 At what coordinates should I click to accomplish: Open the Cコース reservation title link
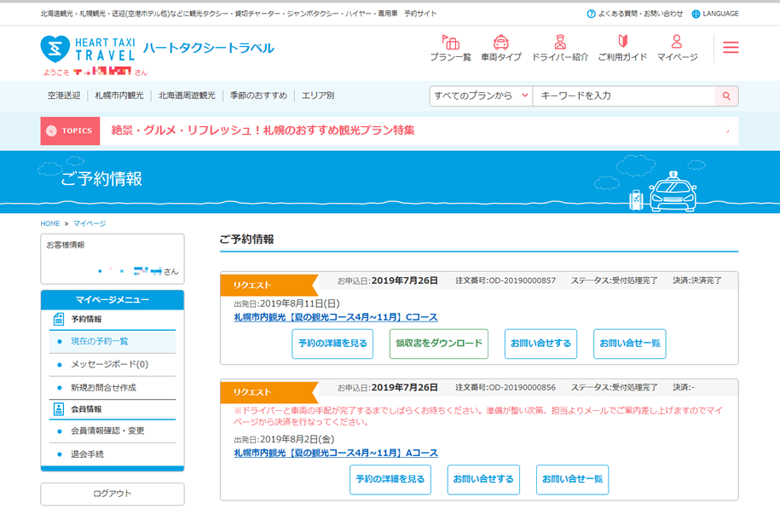click(x=336, y=317)
